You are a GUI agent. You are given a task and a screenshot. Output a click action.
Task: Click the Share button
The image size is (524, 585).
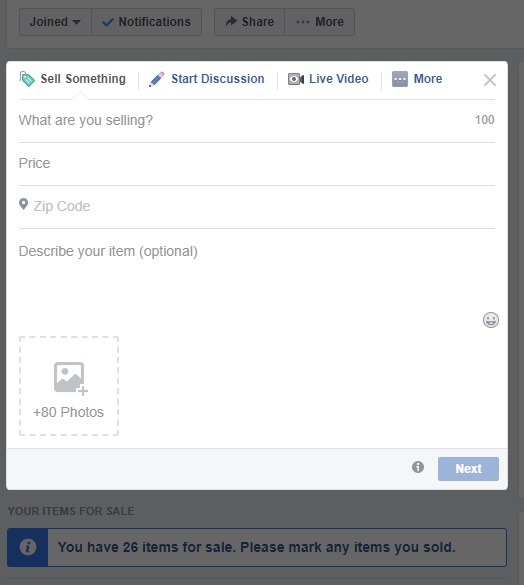click(x=249, y=22)
